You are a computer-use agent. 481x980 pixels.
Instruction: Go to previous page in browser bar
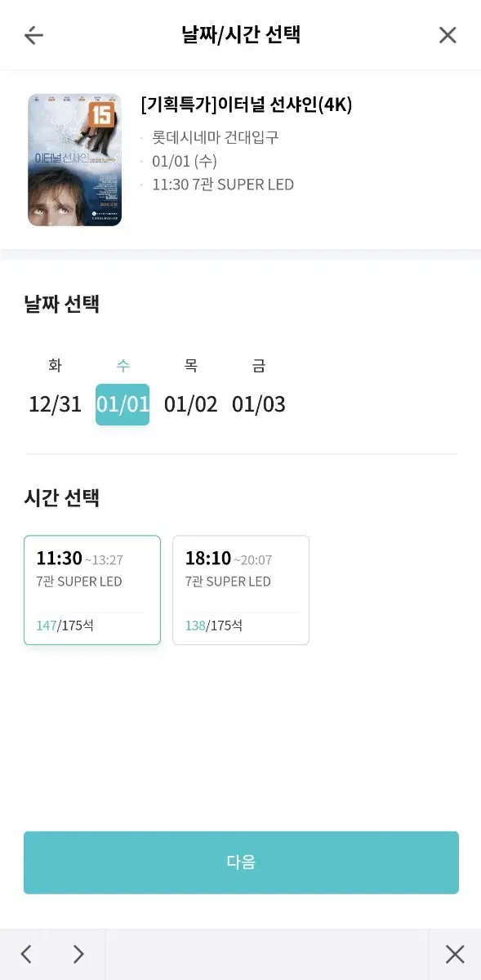tap(26, 954)
